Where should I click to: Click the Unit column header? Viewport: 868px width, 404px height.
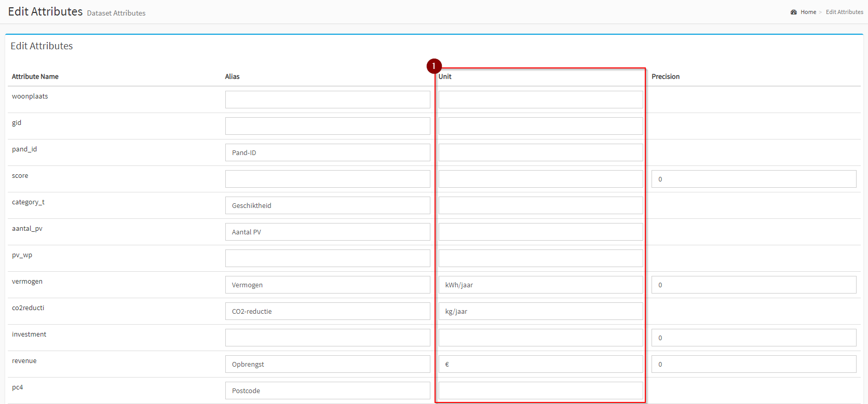(445, 76)
